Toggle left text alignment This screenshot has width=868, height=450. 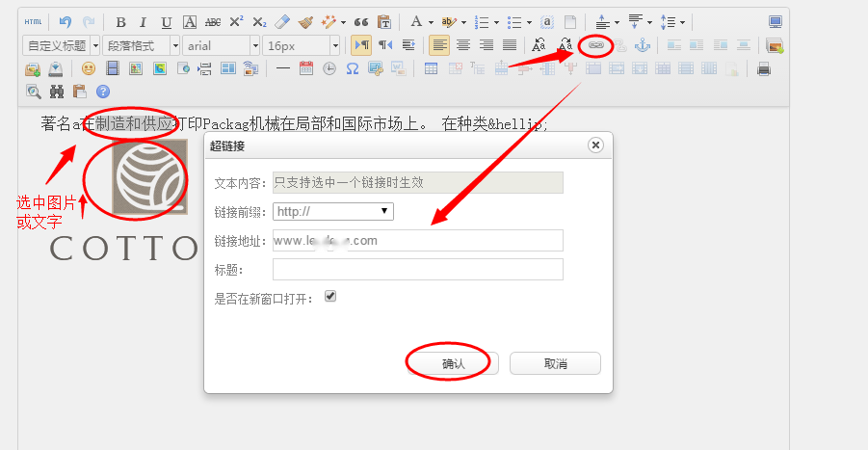439,45
